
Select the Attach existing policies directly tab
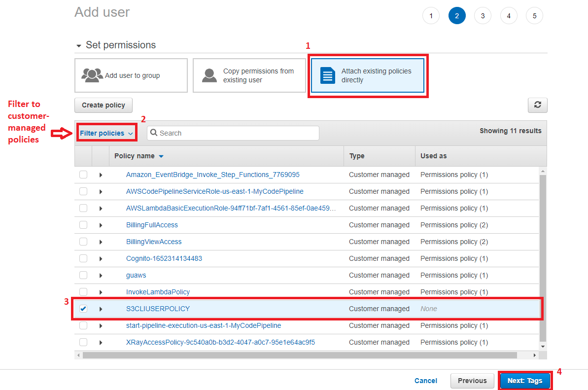click(x=368, y=75)
